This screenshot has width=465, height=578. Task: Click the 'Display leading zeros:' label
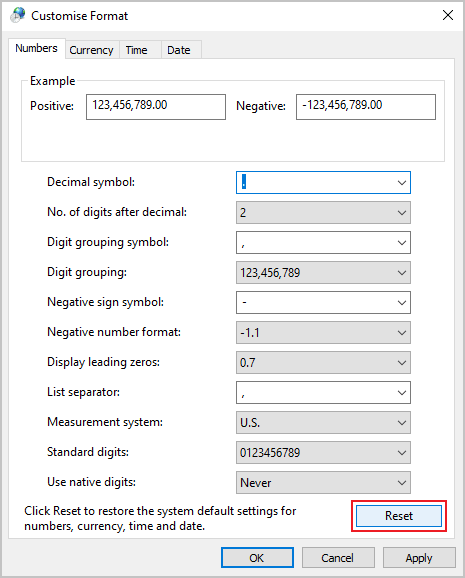(104, 362)
